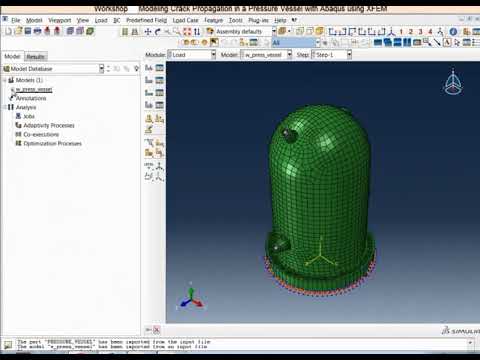
Task: Click the Print icon in toolbar
Action: pos(38,31)
